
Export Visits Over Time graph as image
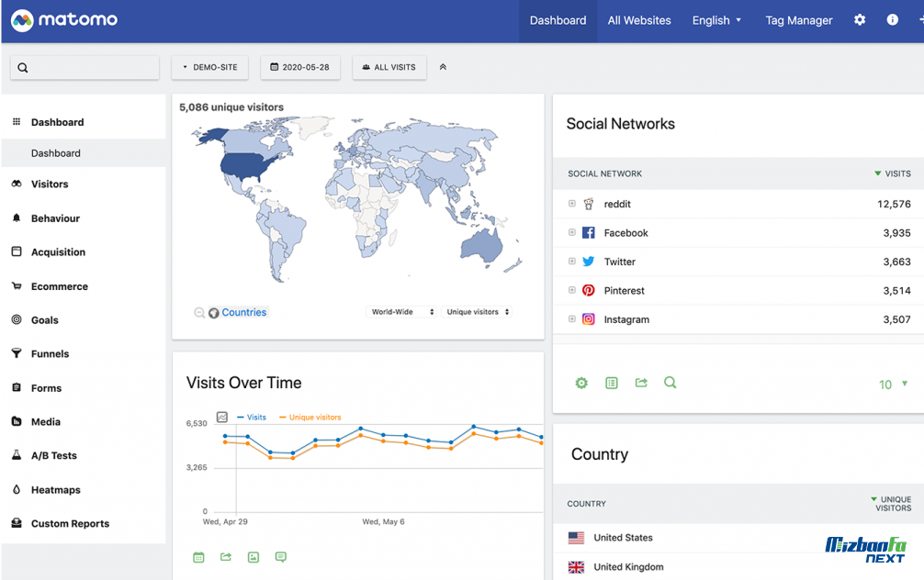pos(254,557)
